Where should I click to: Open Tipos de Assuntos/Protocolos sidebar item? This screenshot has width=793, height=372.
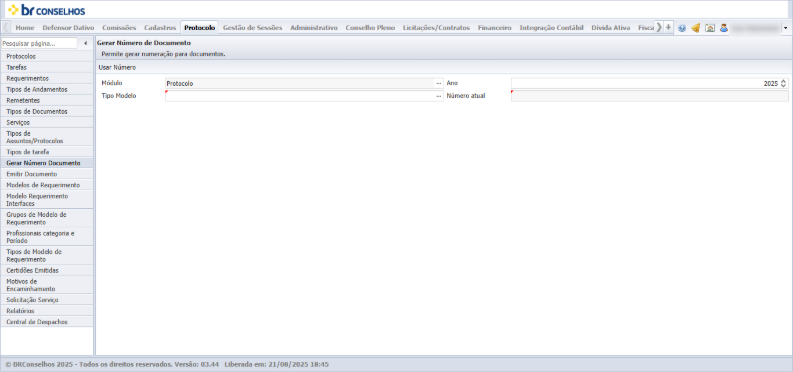tap(47, 137)
